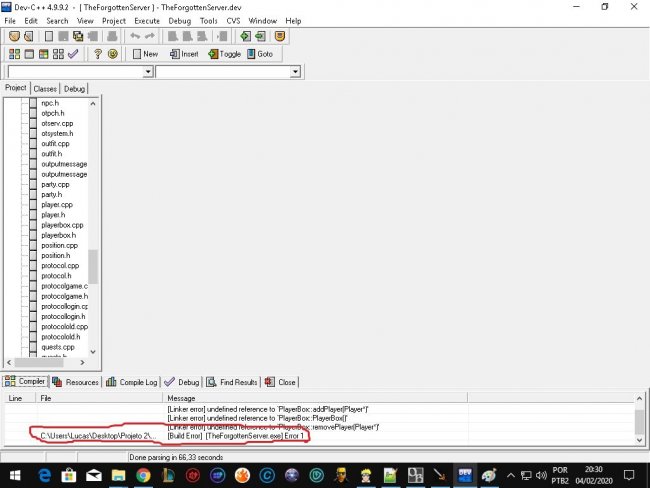Open the Search menu
650x488 pixels.
tap(57, 21)
